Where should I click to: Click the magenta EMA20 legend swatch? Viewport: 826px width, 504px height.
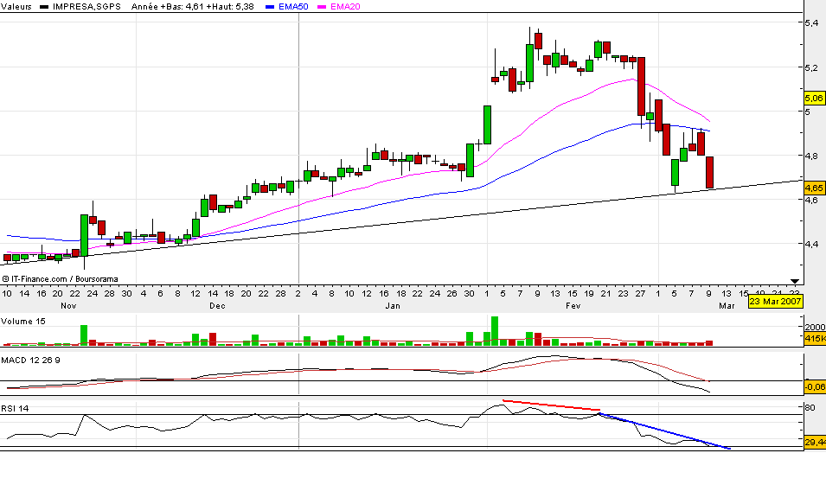(322, 7)
